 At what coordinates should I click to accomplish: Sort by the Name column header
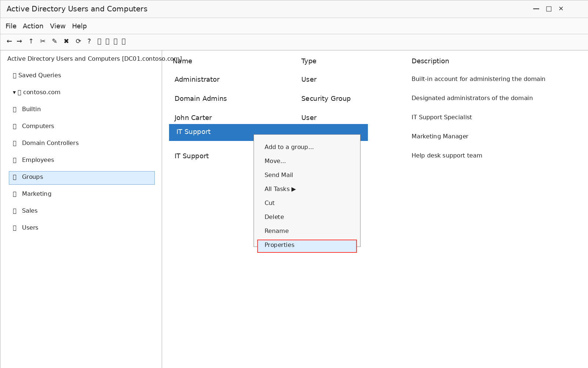click(x=183, y=61)
